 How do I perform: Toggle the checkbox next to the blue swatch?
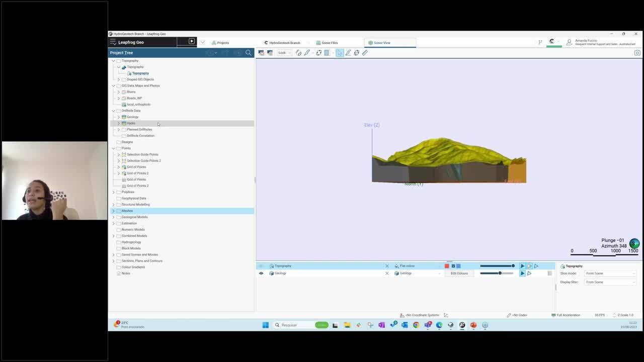453,266
